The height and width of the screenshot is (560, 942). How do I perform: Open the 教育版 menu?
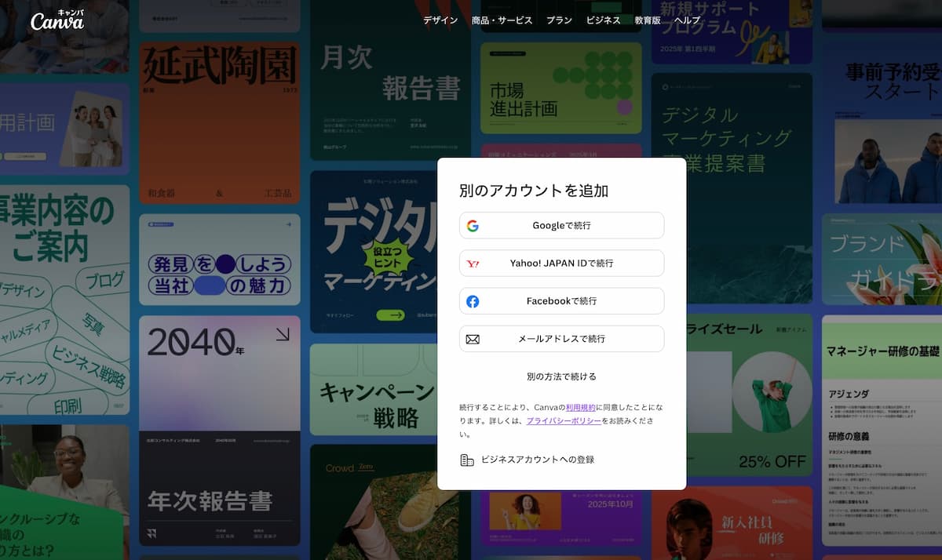click(x=648, y=20)
